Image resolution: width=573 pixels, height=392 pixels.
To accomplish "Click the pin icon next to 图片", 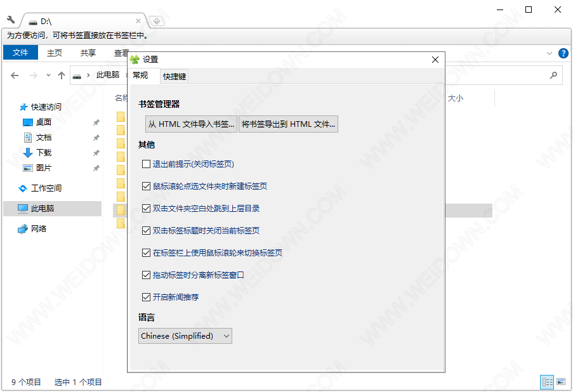I will (x=96, y=168).
